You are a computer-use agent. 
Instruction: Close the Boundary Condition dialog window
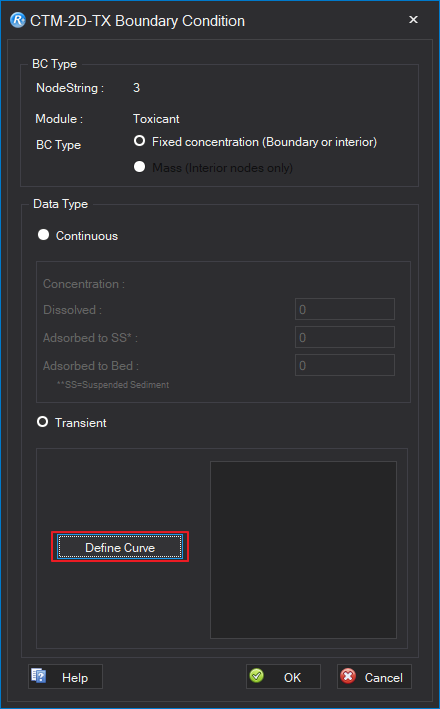(x=413, y=19)
